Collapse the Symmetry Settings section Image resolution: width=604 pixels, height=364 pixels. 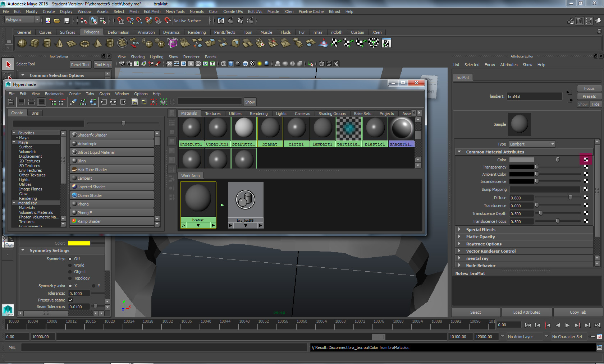pos(23,250)
